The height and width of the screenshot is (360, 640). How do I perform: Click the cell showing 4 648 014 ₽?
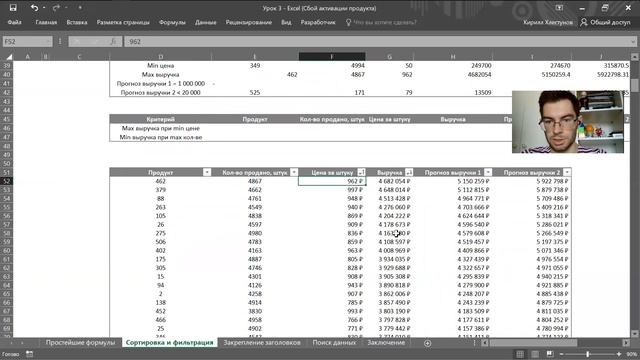(x=389, y=190)
